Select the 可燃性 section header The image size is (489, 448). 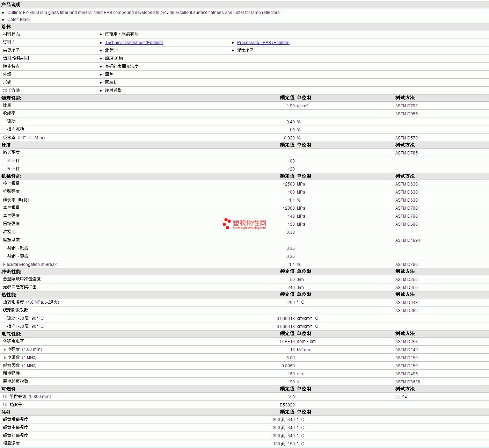point(8,389)
